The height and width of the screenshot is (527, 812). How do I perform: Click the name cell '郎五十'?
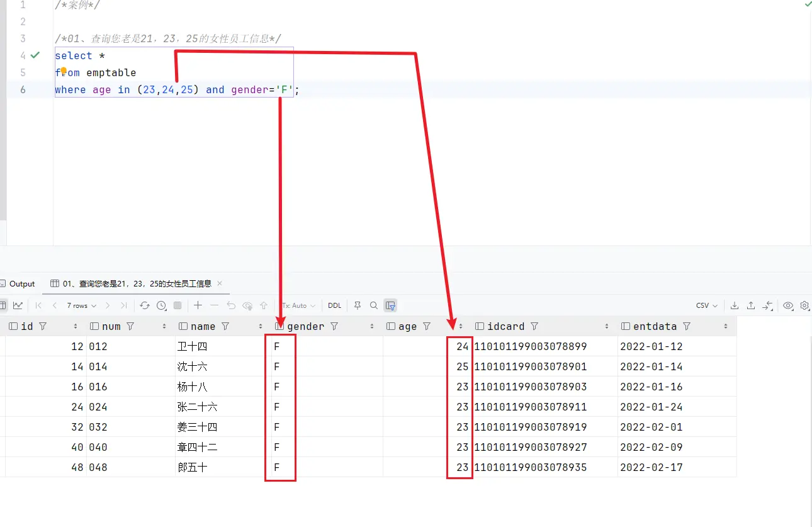[x=193, y=467]
